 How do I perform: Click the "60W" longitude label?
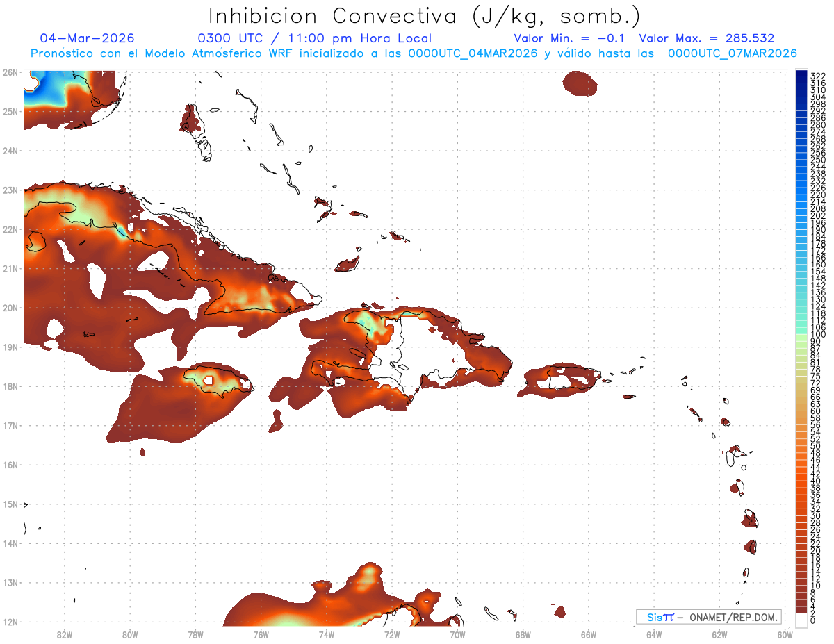pos(785,634)
